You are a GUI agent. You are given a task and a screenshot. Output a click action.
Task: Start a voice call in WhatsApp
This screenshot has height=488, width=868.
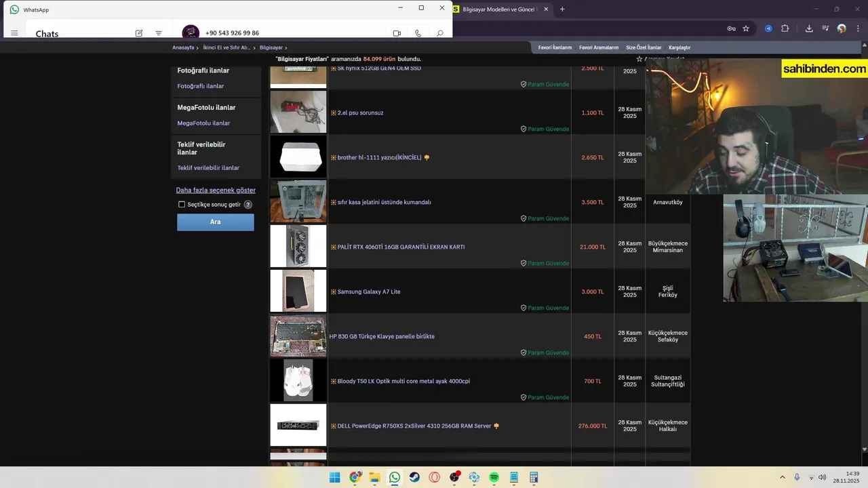(418, 33)
